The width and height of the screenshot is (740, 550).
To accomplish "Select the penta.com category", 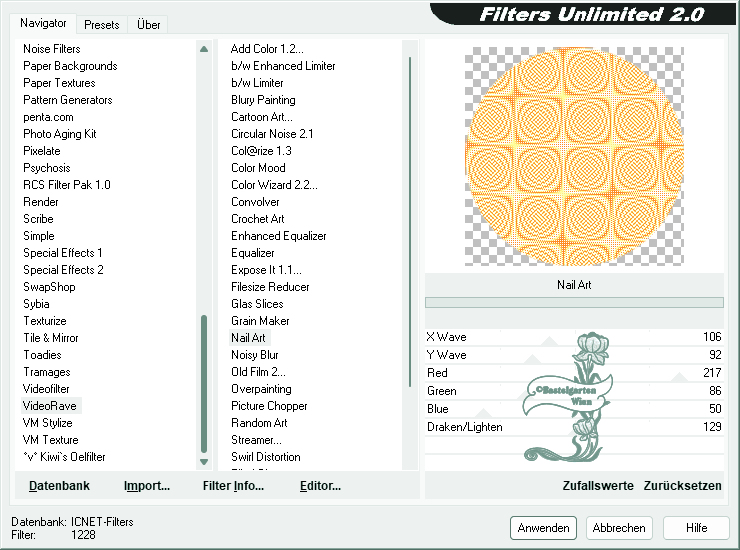I will [48, 117].
